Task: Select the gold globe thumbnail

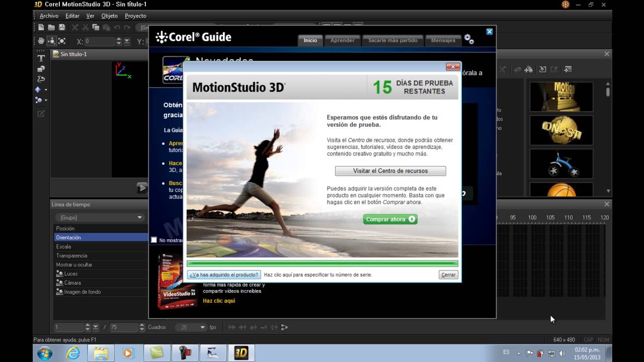Action: pos(561,130)
